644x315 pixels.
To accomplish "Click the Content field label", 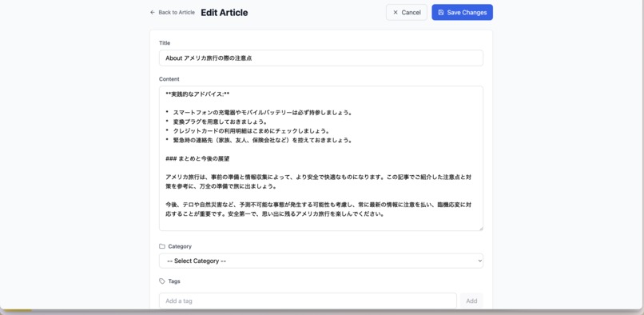I will click(x=169, y=79).
